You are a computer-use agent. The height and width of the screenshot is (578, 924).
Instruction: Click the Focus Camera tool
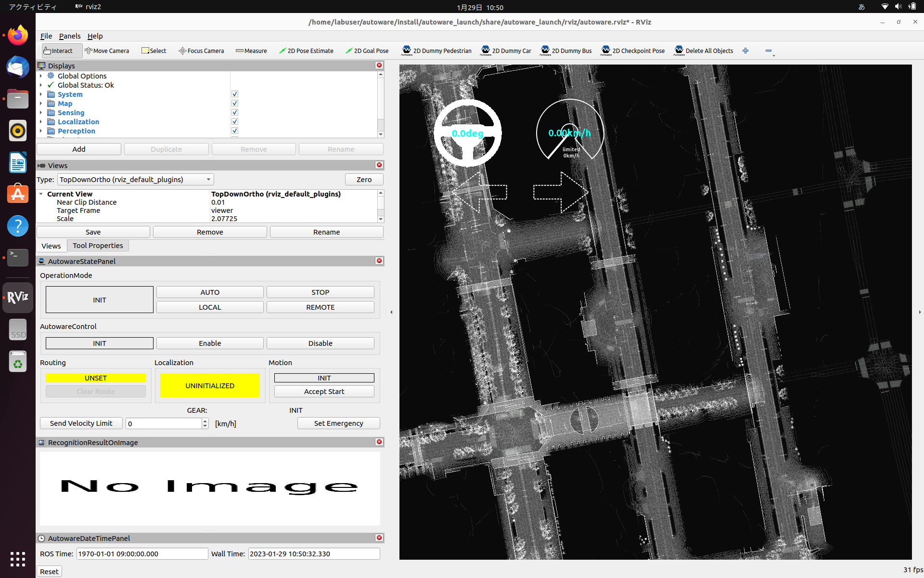(201, 51)
